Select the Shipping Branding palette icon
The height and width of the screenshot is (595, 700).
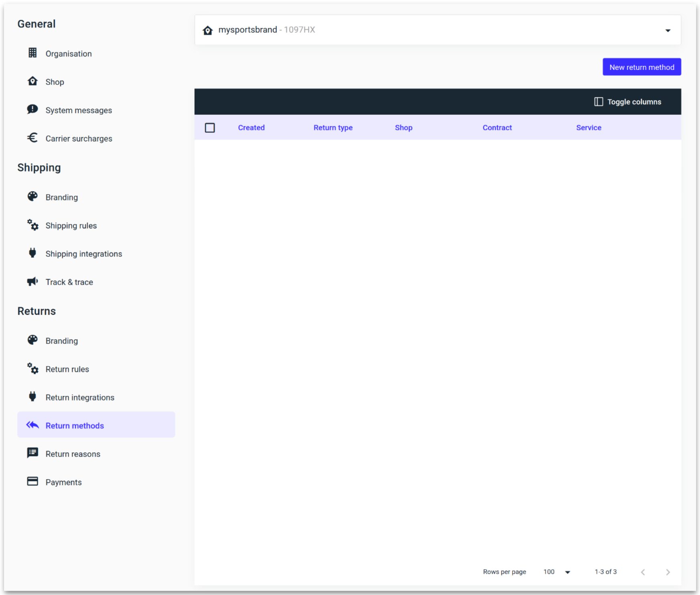point(32,196)
